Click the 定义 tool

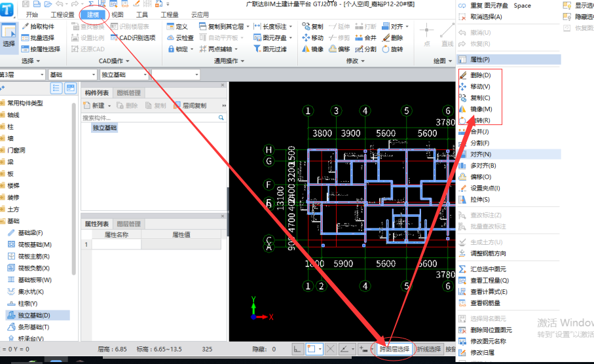pos(177,26)
